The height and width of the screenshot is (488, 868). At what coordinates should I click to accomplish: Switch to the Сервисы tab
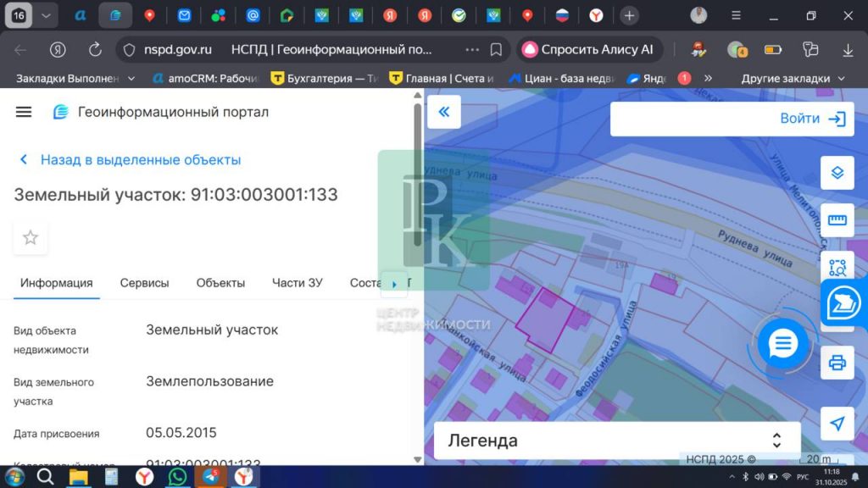coord(144,283)
